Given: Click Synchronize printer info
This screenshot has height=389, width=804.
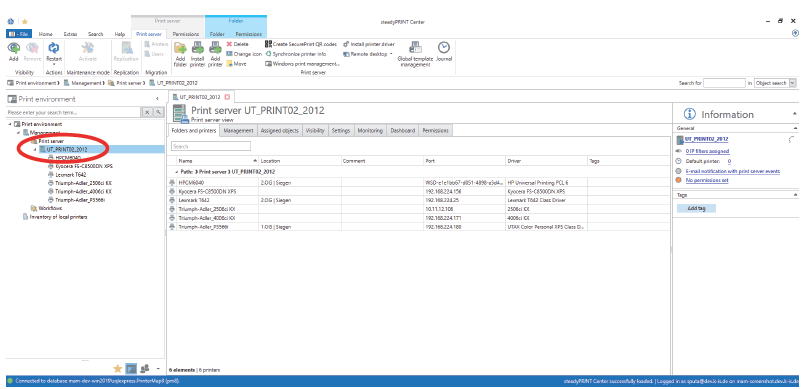Looking at the screenshot, I should (295, 54).
